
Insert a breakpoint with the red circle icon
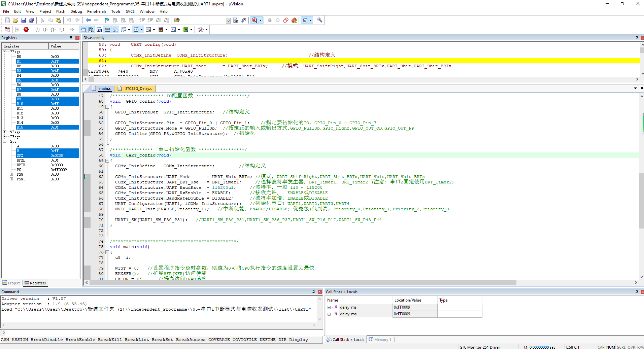point(270,20)
